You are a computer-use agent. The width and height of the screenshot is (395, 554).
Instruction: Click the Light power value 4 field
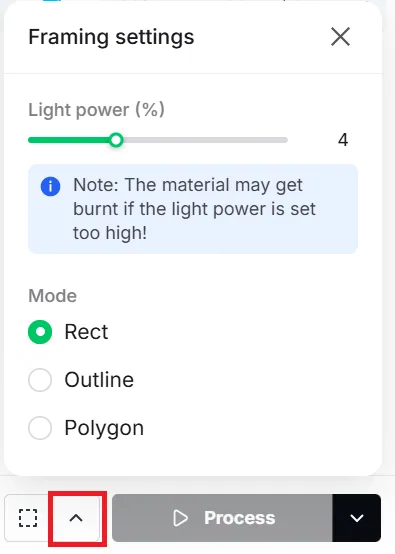(x=343, y=140)
